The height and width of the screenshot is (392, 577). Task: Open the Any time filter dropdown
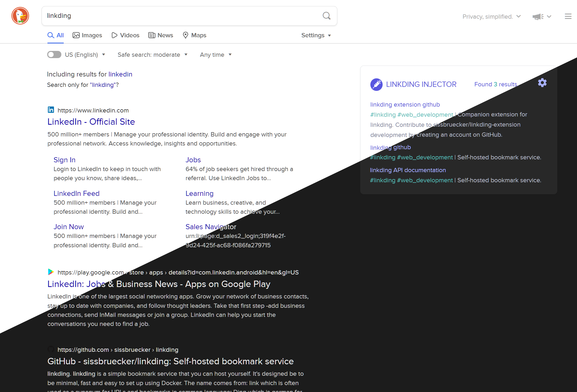coord(216,55)
